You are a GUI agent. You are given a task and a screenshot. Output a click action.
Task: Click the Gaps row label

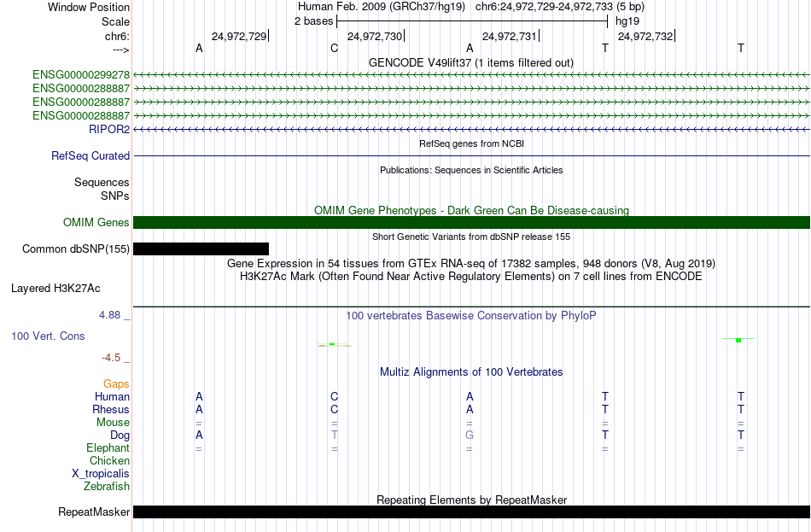tap(116, 384)
